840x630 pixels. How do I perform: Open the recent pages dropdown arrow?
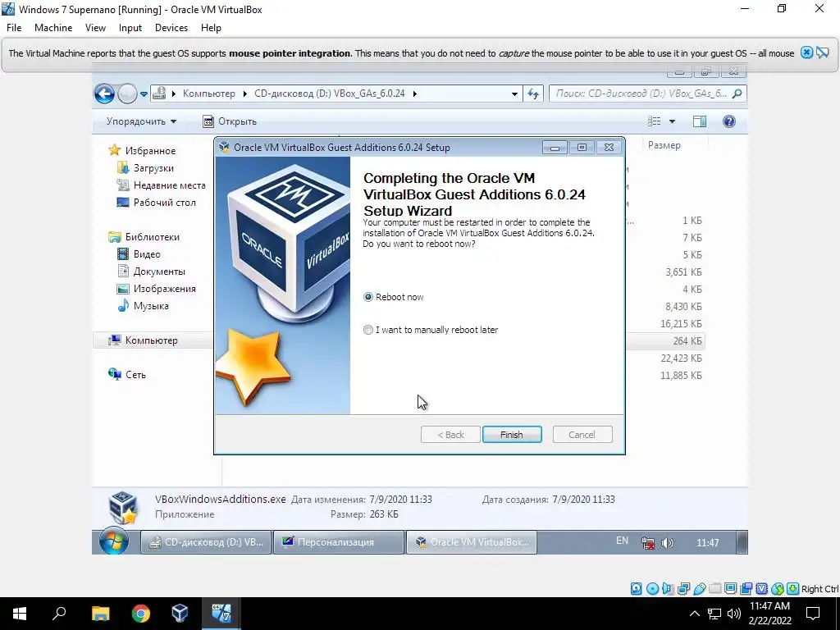click(x=144, y=94)
